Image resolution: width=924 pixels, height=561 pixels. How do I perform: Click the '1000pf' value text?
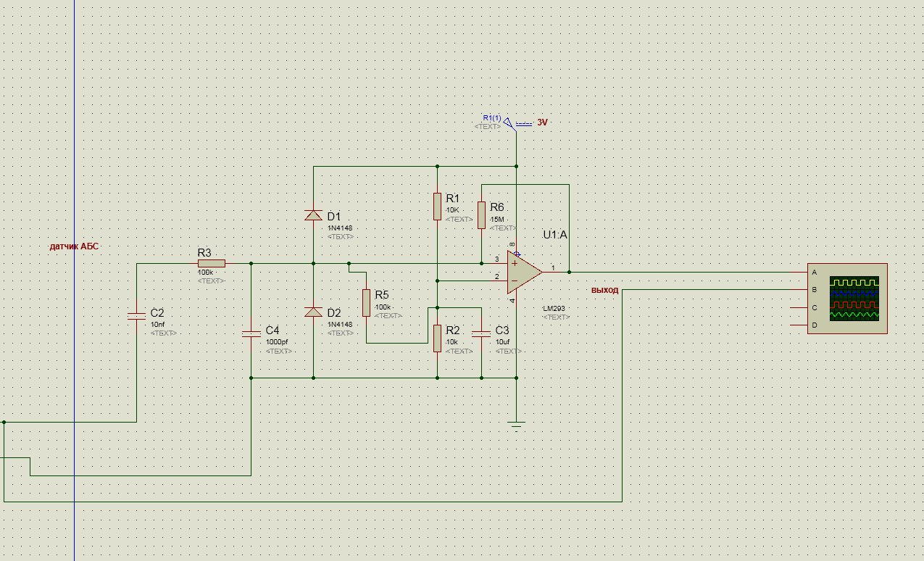[x=277, y=342]
